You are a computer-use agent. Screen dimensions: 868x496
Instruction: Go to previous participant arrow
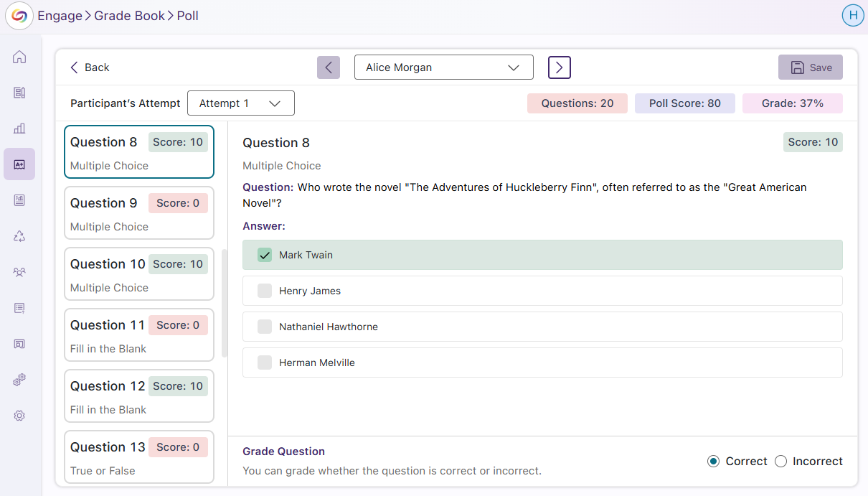[x=329, y=67]
